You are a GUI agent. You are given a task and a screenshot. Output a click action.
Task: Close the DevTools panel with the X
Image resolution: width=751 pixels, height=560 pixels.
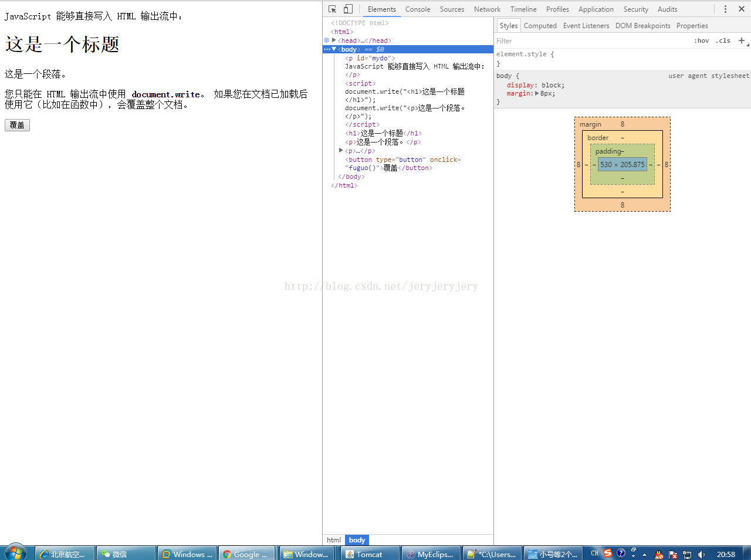(x=742, y=9)
